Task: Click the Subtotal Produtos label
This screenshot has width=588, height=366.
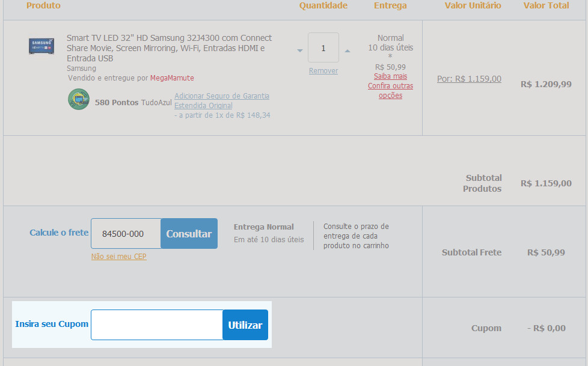Action: (482, 183)
